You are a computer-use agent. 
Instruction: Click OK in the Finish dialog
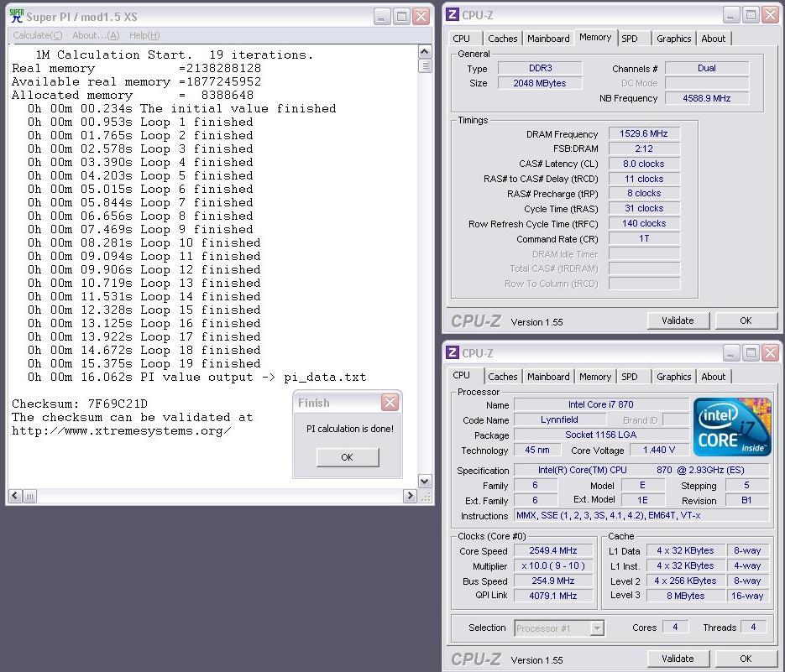tap(348, 457)
